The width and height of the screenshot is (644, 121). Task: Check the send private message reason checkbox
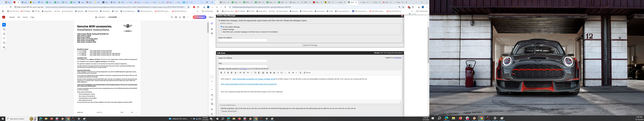point(221,32)
